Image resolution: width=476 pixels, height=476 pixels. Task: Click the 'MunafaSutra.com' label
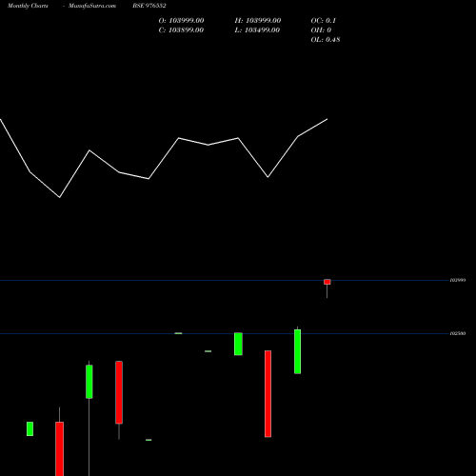click(92, 6)
